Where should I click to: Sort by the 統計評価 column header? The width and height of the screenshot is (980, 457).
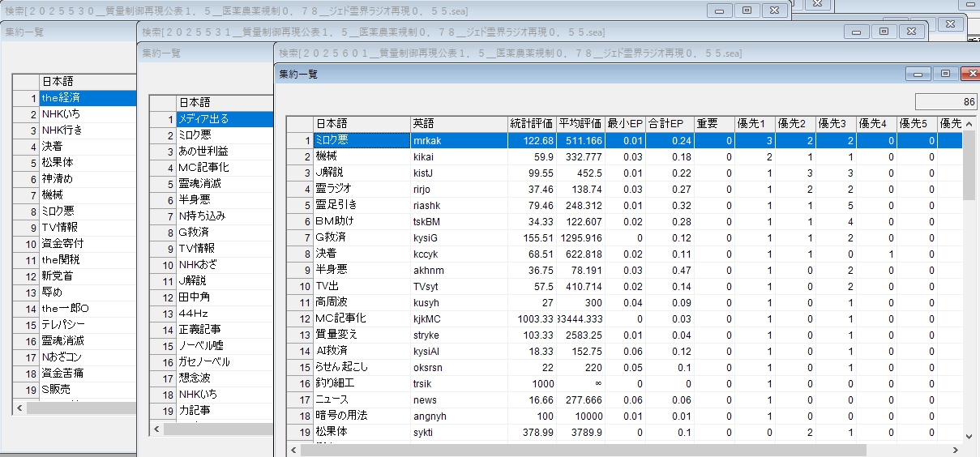(531, 124)
